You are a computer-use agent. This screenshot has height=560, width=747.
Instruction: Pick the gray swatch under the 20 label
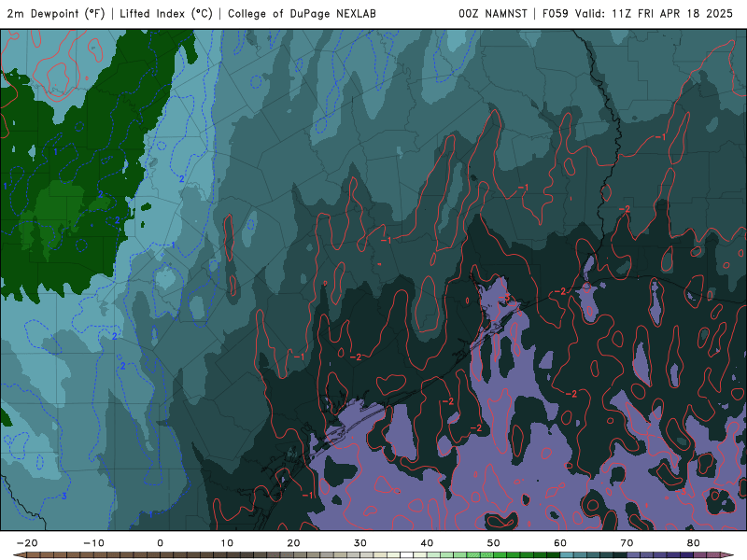coord(300,555)
